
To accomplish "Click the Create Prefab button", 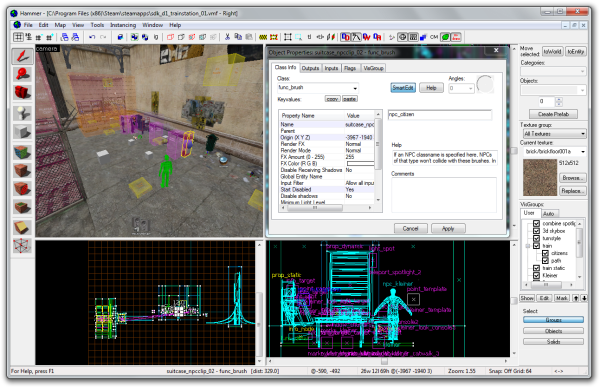I will tap(553, 114).
